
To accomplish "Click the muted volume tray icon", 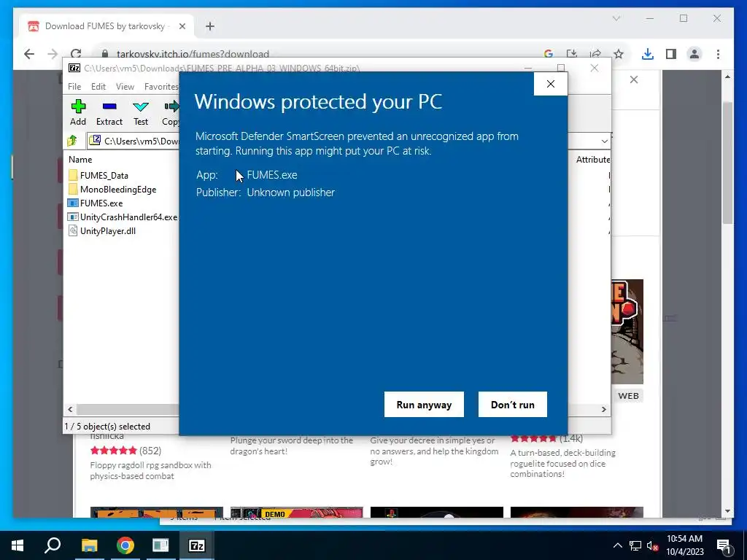I will [653, 545].
